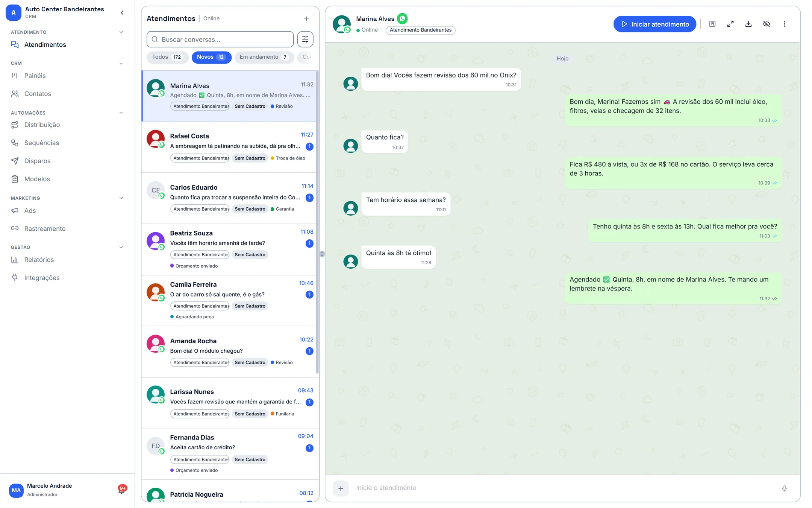The width and height of the screenshot is (812, 508).
Task: Click the plus icon to add atendimento
Action: click(306, 19)
